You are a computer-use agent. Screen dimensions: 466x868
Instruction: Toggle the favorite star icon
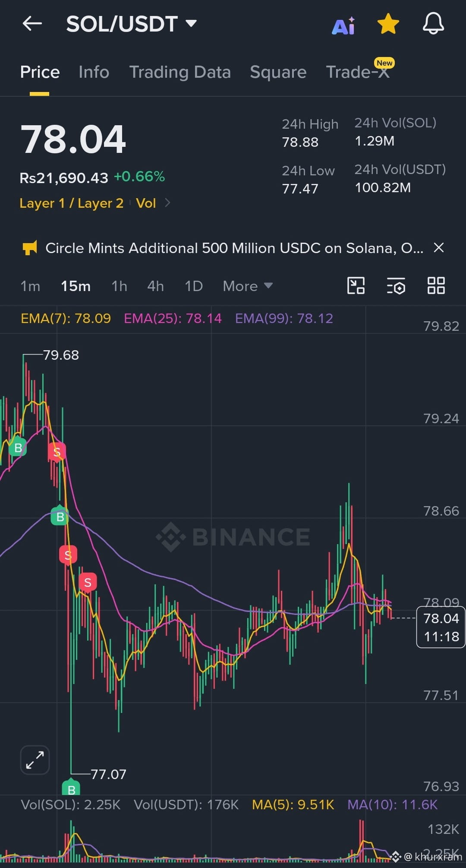click(x=388, y=24)
